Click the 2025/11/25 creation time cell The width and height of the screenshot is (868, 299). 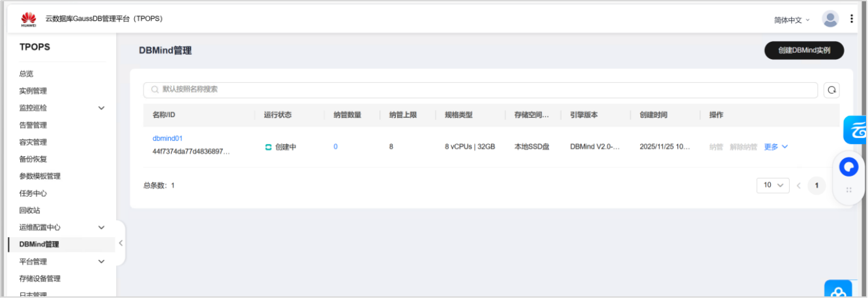click(x=665, y=147)
